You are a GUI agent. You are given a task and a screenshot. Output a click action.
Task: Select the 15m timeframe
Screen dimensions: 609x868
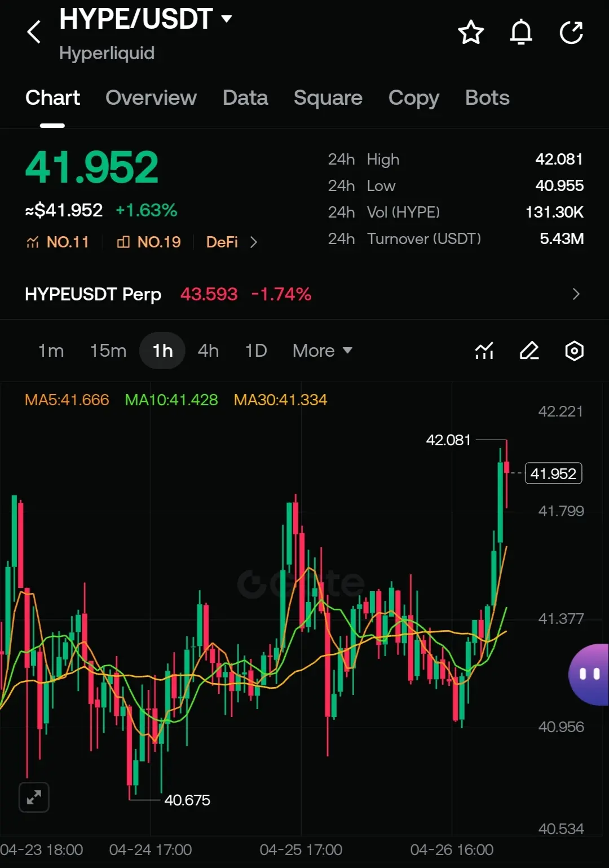tap(108, 351)
